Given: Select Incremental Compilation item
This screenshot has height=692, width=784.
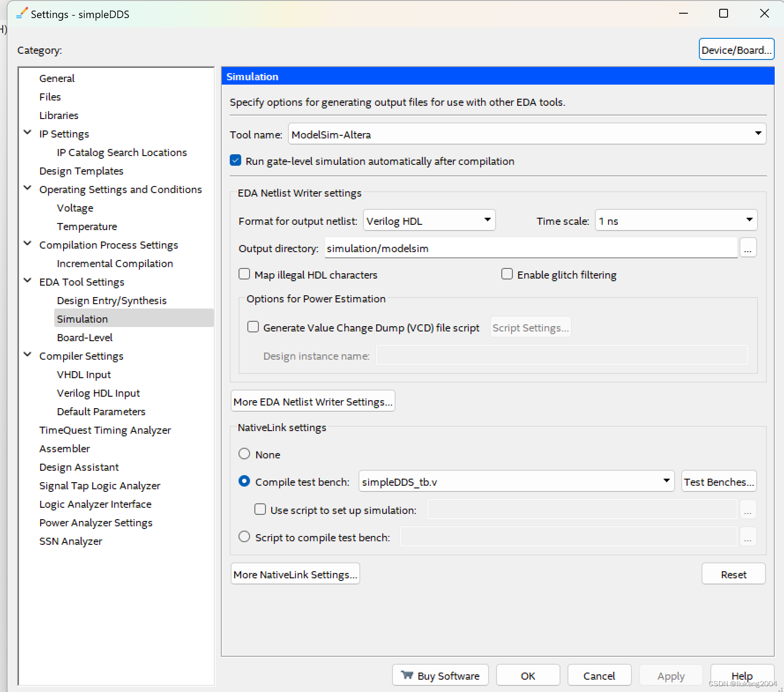Looking at the screenshot, I should pyautogui.click(x=115, y=264).
